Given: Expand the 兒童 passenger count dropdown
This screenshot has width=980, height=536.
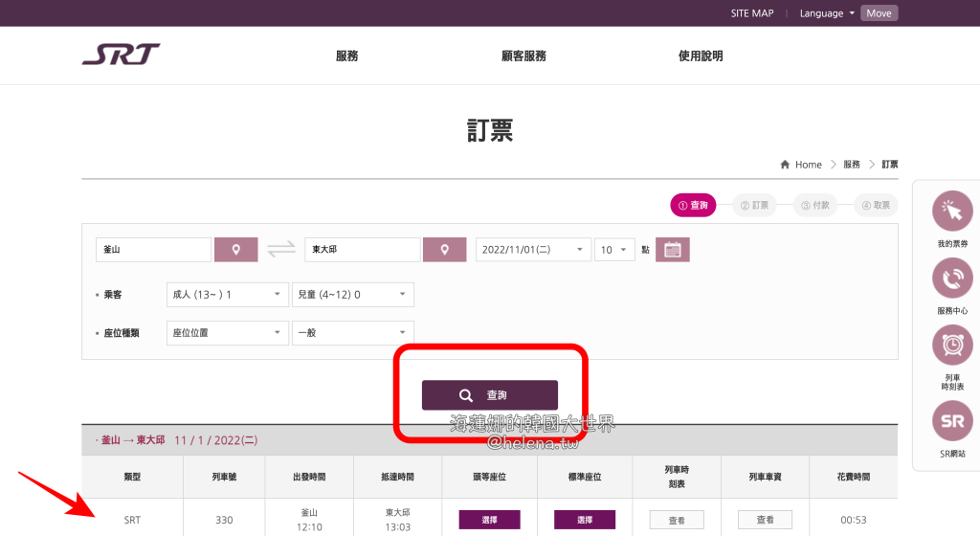Looking at the screenshot, I should (352, 295).
